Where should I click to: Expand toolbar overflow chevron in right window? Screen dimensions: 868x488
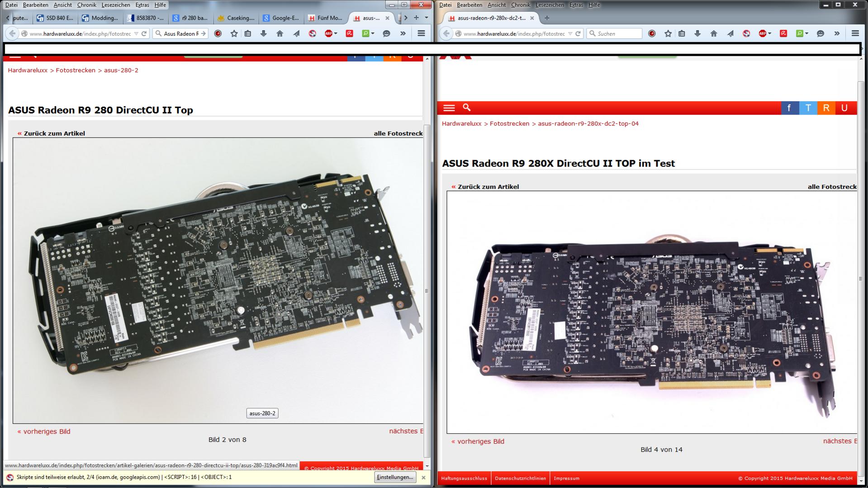(837, 33)
